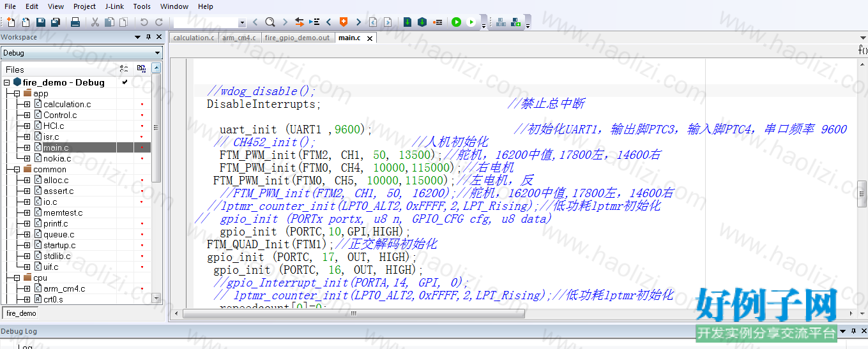Toggle breakpoint using the toolbar icon
The image size is (868, 349).
(x=438, y=22)
